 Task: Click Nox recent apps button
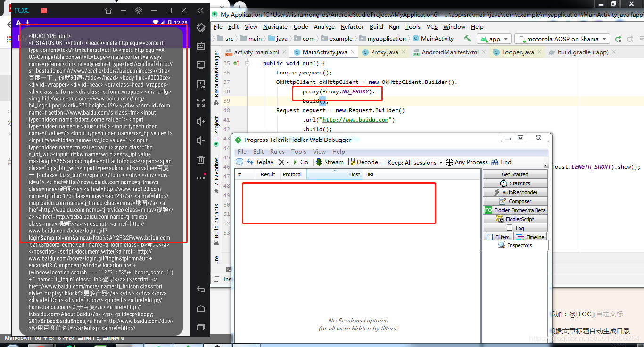pyautogui.click(x=200, y=327)
